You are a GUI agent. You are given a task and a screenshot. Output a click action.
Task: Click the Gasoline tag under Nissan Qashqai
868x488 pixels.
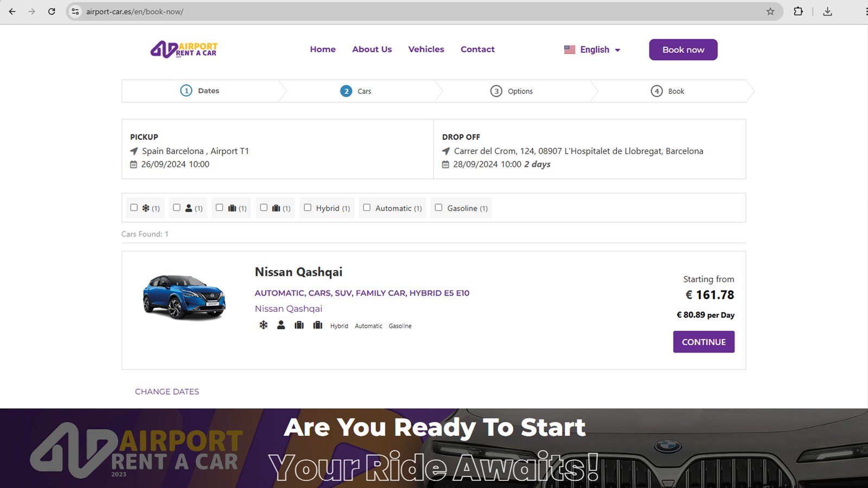point(400,326)
